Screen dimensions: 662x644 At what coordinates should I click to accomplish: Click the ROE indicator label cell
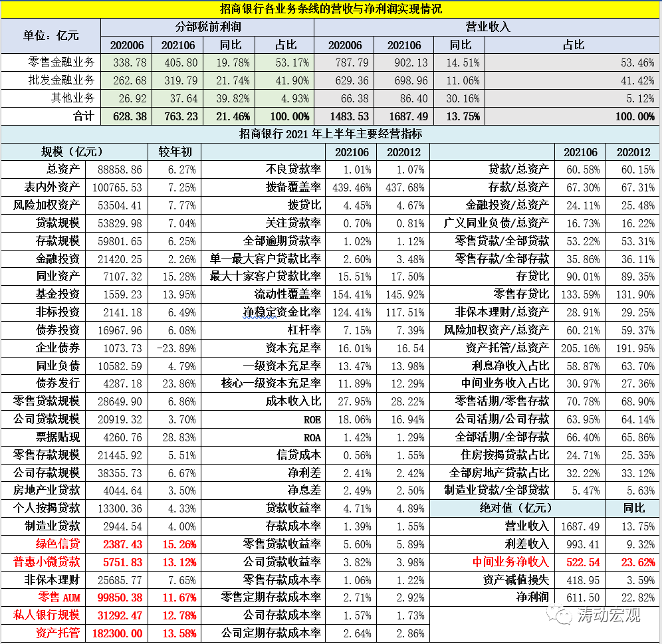click(x=312, y=419)
